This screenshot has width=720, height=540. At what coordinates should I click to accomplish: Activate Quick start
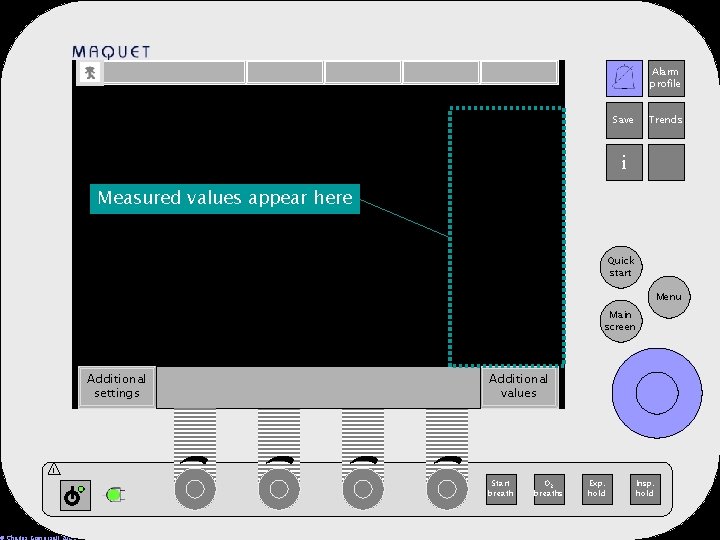[621, 267]
